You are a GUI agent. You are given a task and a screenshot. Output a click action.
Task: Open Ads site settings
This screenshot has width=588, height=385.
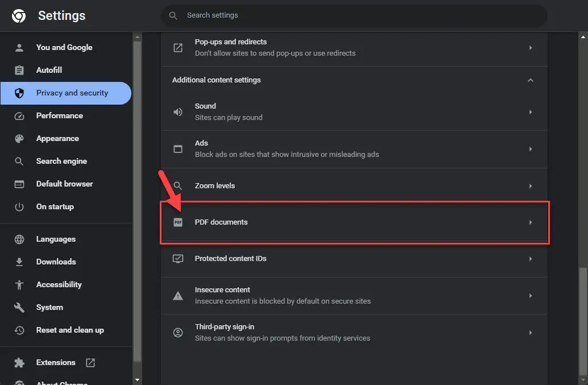pyautogui.click(x=354, y=149)
